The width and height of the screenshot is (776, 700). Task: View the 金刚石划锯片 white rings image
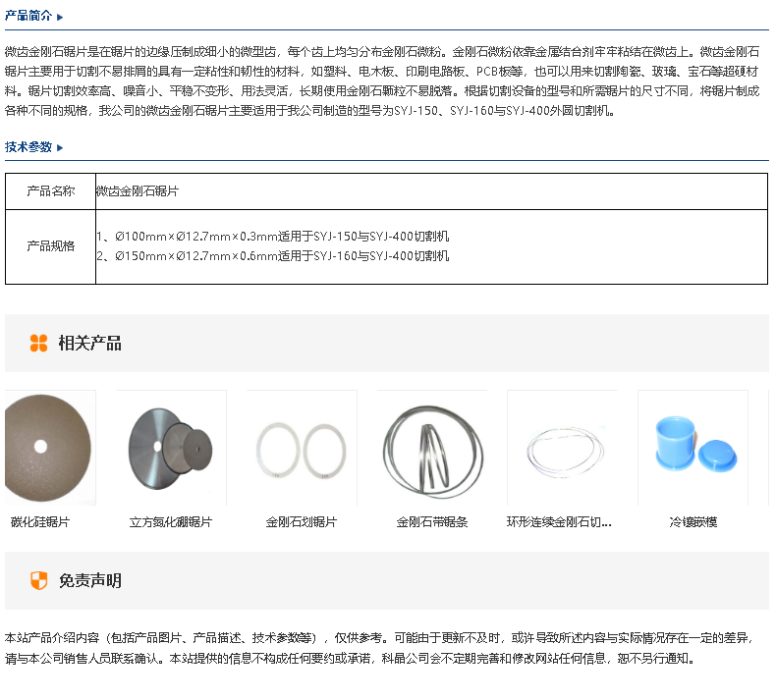click(x=302, y=448)
